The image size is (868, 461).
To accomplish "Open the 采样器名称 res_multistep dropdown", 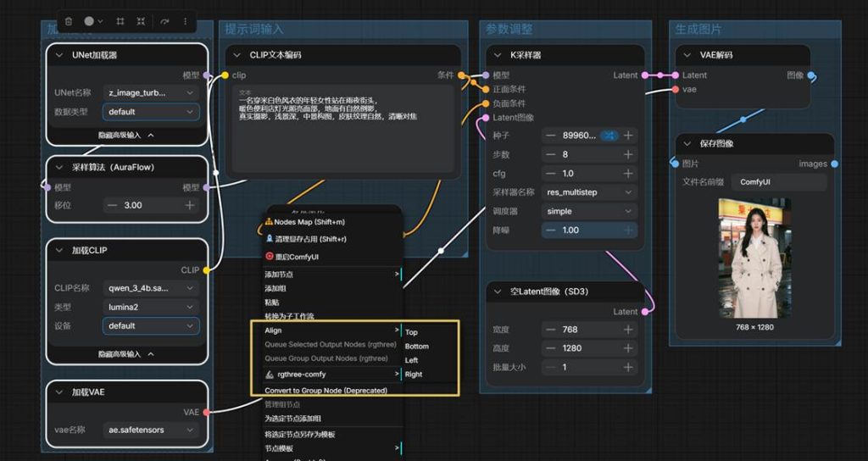I will [589, 192].
